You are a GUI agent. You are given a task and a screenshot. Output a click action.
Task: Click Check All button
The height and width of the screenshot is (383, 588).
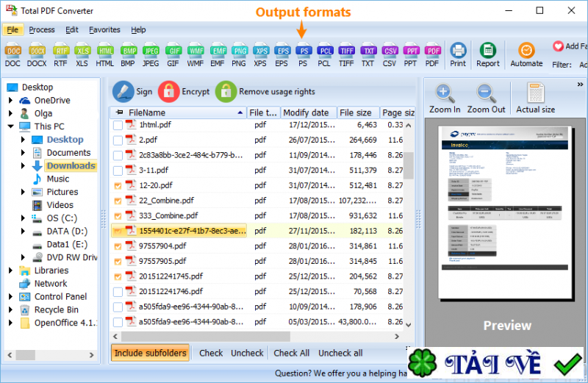[291, 353]
